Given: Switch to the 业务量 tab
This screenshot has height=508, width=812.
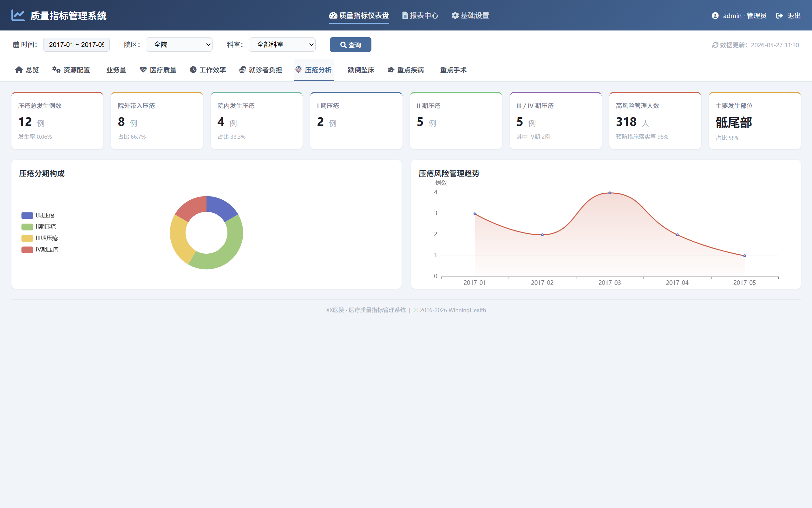Looking at the screenshot, I should 116,70.
